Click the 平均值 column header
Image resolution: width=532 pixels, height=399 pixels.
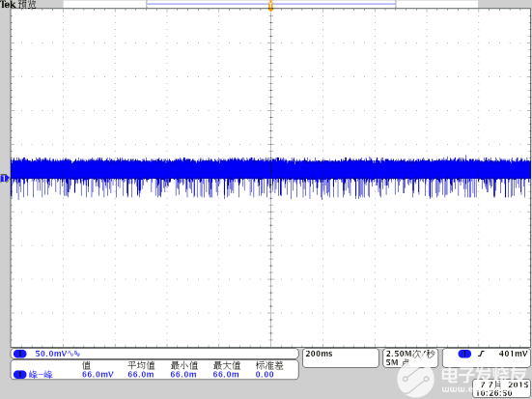click(x=141, y=365)
